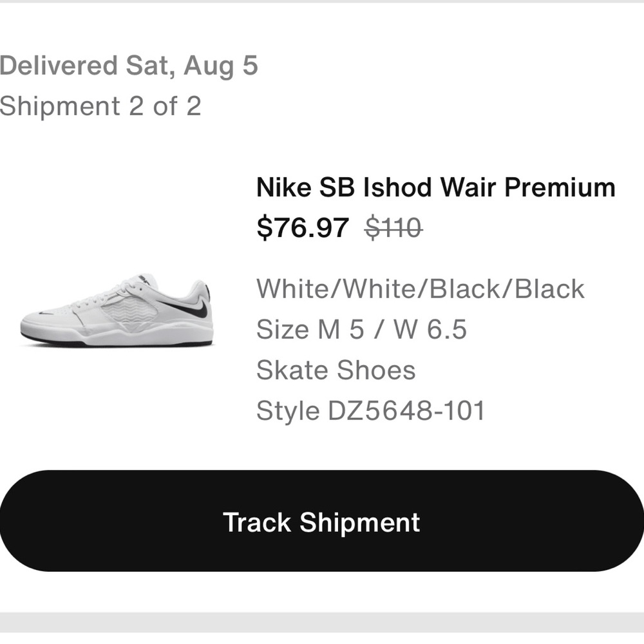Screen dimensions: 644x644
Task: Click the Skate Shoes category label
Action: point(336,370)
